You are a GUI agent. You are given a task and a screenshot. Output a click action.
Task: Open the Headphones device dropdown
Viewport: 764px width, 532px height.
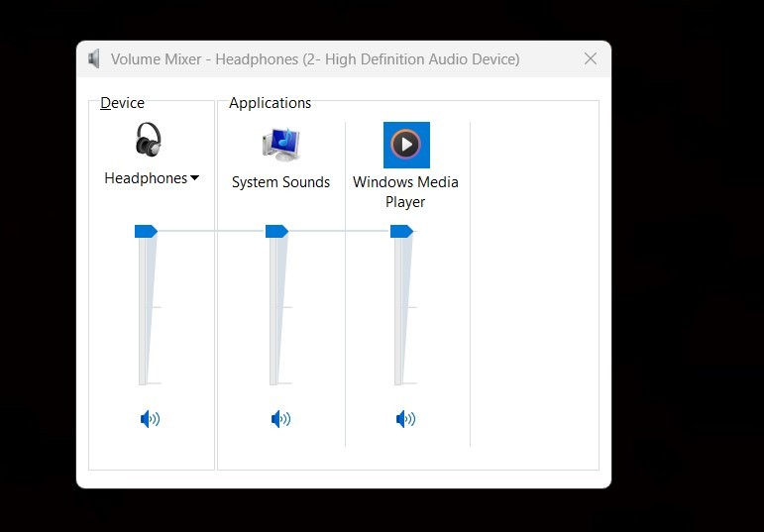point(152,178)
